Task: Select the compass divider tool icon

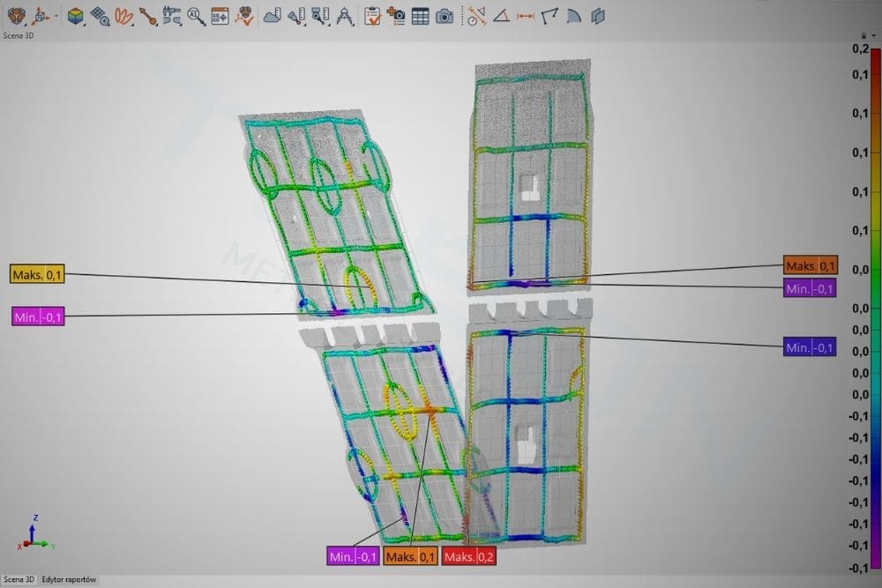Action: click(346, 15)
